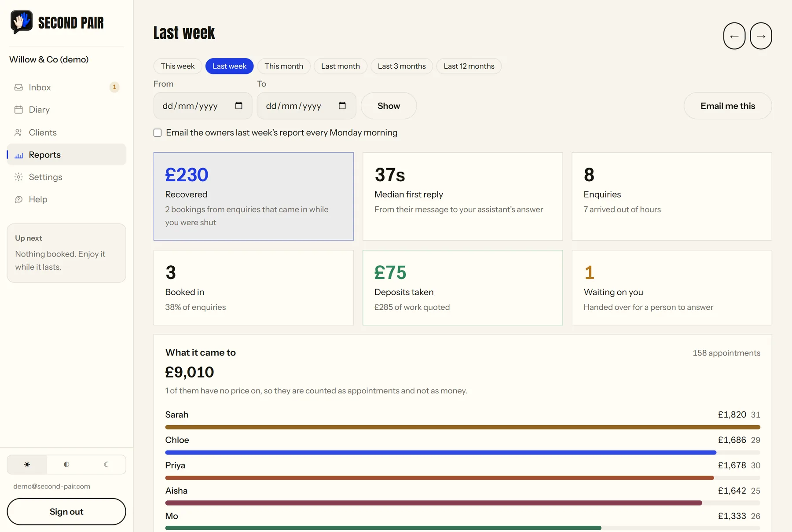This screenshot has width=792, height=532.
Task: Click the 158 appointments text
Action: coord(726,353)
